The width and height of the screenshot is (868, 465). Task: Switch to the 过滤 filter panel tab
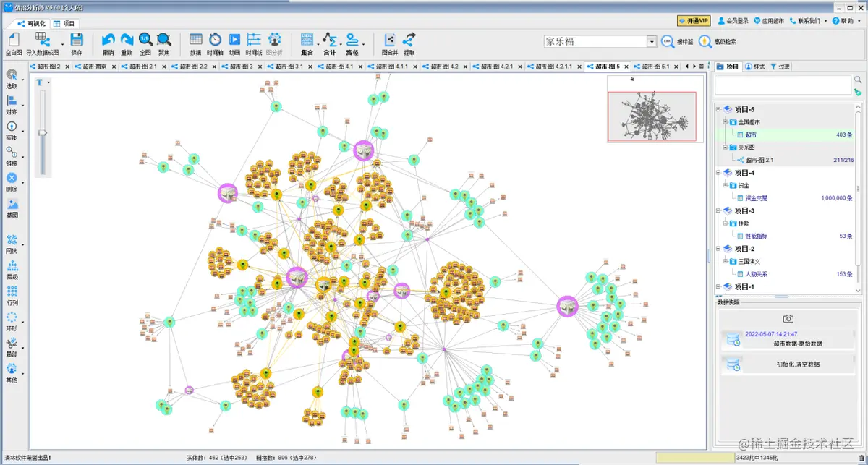click(x=780, y=66)
